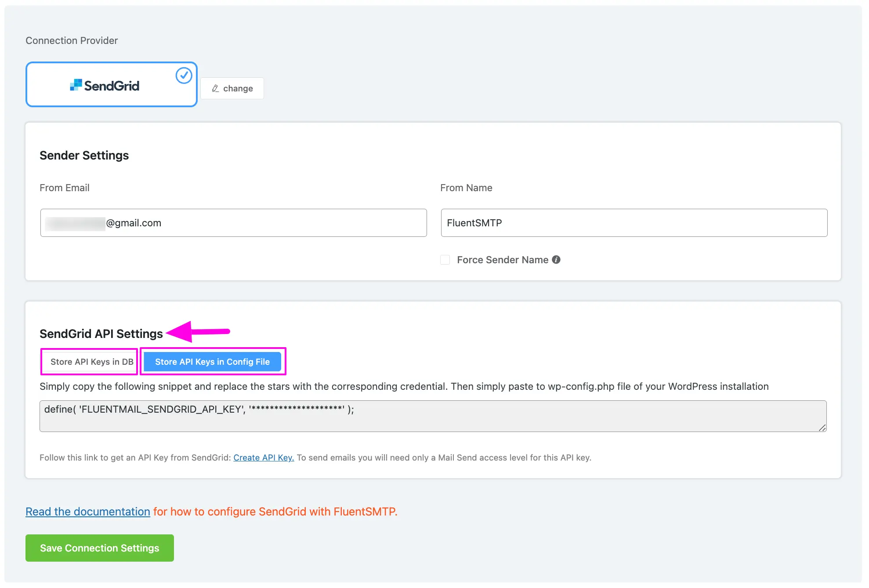This screenshot has width=869, height=588.
Task: Enable the Force Sender Name checkbox
Action: point(445,260)
